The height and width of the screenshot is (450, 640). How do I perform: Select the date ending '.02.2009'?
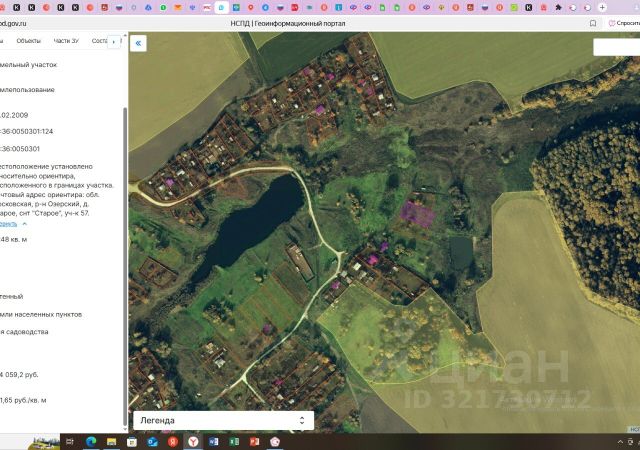pyautogui.click(x=14, y=115)
